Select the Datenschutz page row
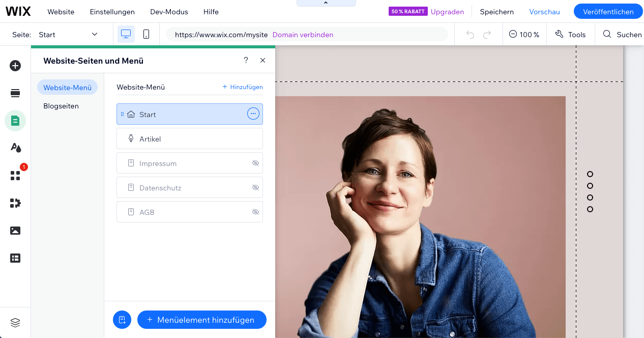 tap(190, 187)
